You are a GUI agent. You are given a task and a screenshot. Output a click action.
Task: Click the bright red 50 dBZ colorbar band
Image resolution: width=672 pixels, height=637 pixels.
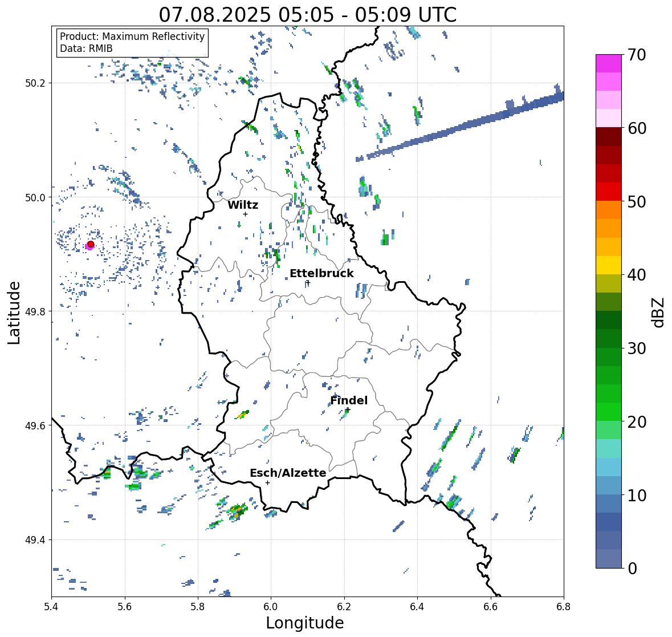tap(608, 192)
